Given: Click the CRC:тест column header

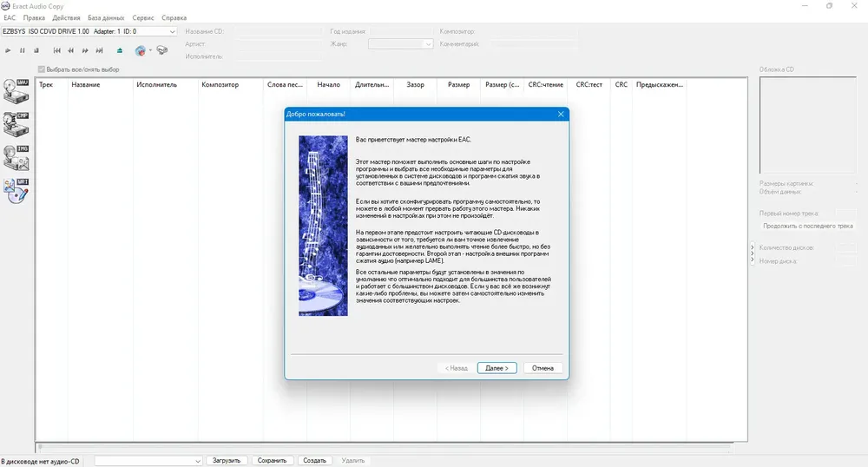Looking at the screenshot, I should coord(589,85).
